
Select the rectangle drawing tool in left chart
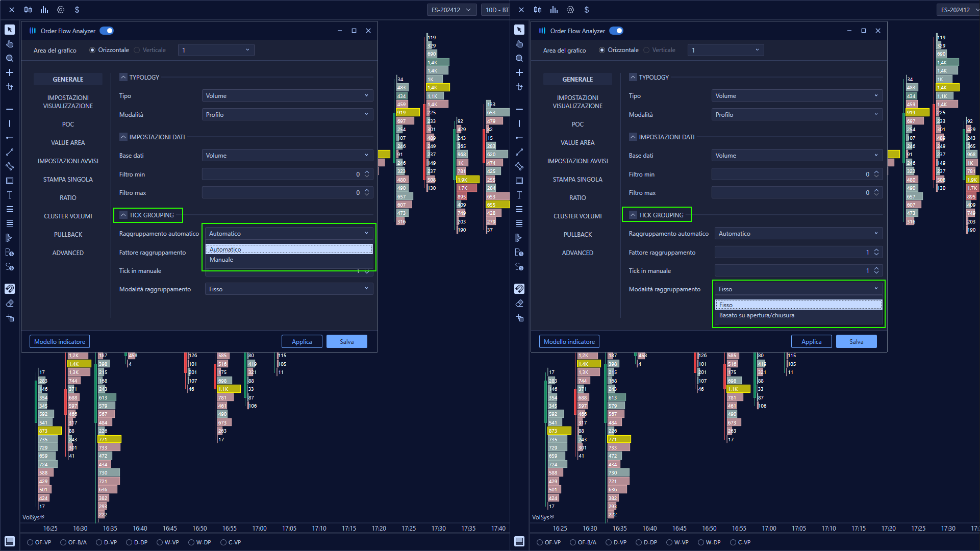tap(10, 181)
